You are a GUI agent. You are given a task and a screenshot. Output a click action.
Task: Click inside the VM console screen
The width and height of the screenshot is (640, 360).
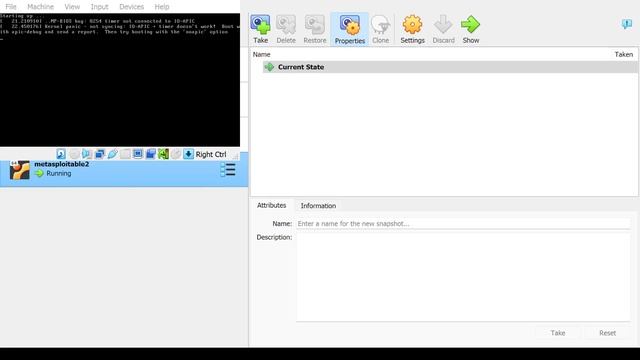coord(120,80)
